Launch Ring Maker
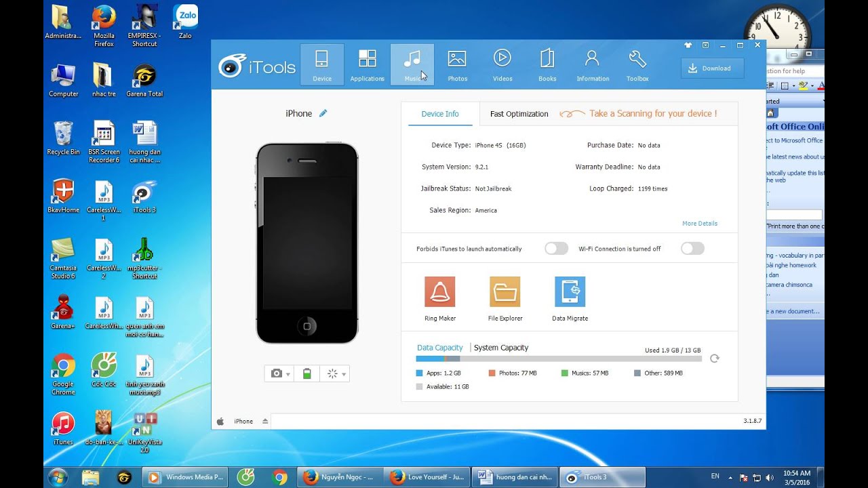The image size is (868, 488). pos(440,299)
